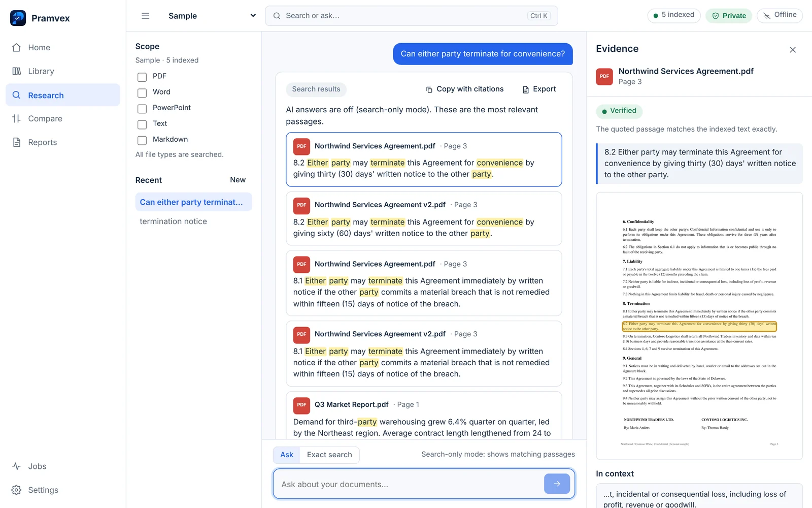
Task: Click the Pramvex logo icon
Action: 18,18
